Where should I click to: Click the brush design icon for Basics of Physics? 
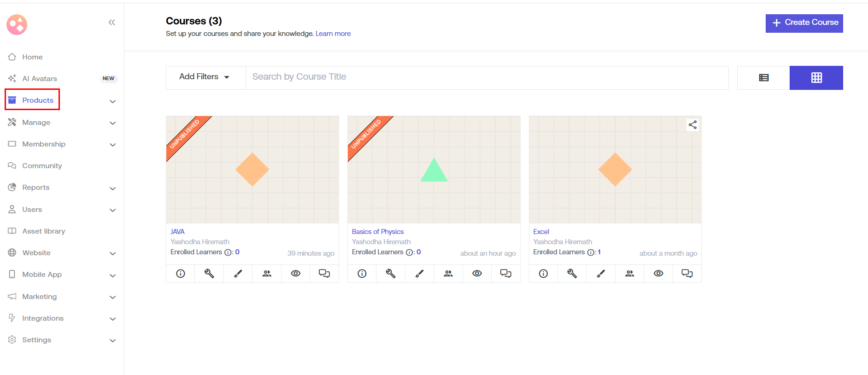419,274
